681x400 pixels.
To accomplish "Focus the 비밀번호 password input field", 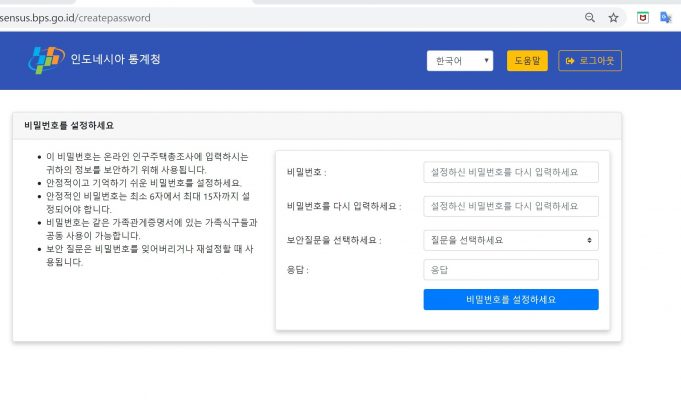I will pos(511,173).
